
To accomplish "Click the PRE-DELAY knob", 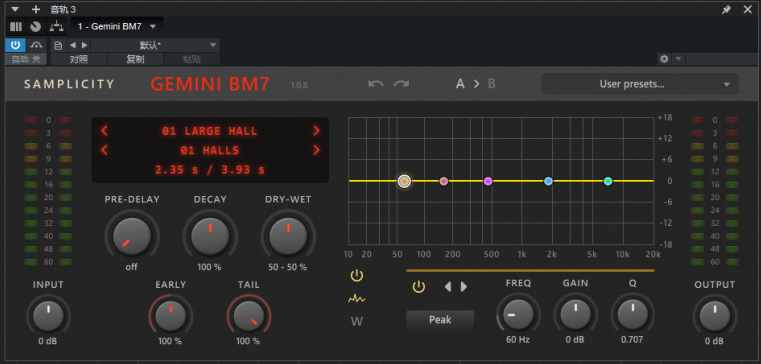I will pos(132,236).
